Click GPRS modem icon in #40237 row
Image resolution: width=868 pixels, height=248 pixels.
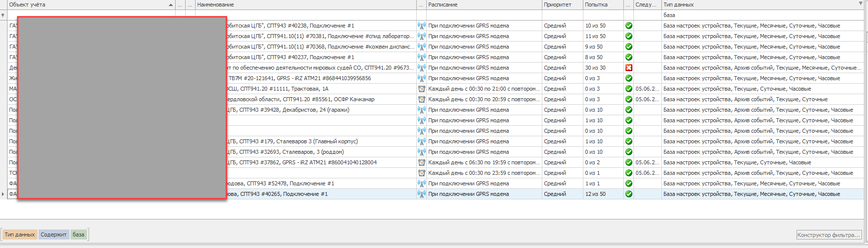(x=421, y=57)
